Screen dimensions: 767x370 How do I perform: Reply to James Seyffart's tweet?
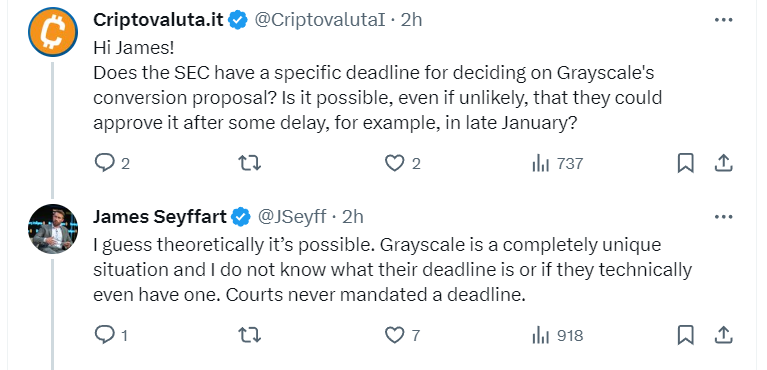click(111, 335)
